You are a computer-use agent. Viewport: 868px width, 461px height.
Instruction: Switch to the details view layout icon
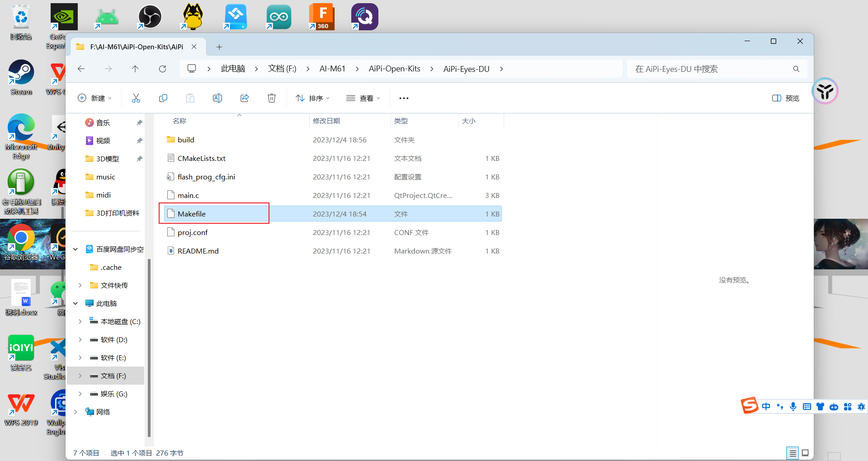click(x=793, y=453)
